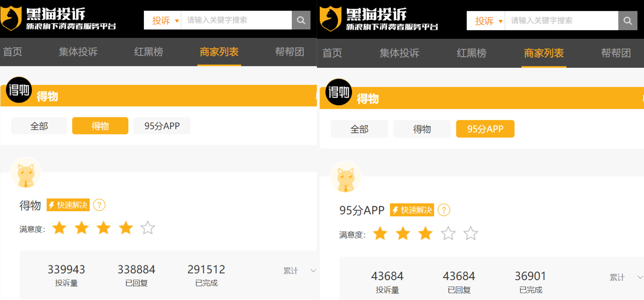This screenshot has width=644, height=300.
Task: Expand the 累计 period dropdown in 95分APP stats
Action: (x=626, y=278)
